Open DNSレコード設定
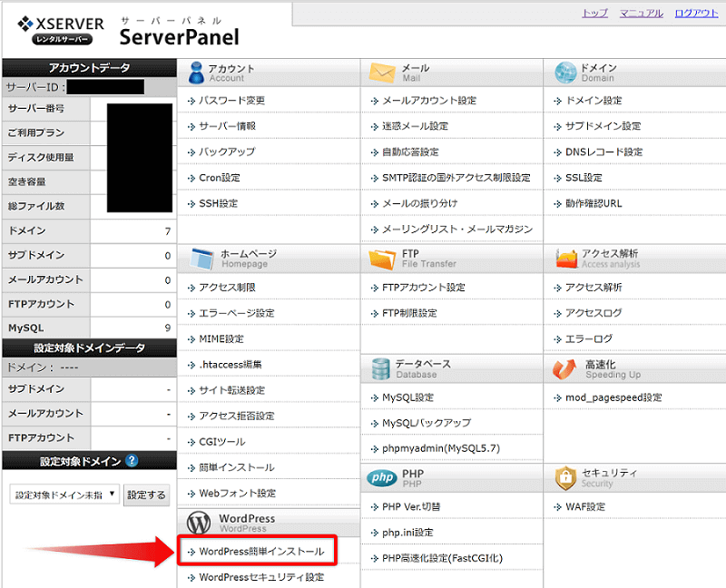726x588 pixels. click(603, 152)
